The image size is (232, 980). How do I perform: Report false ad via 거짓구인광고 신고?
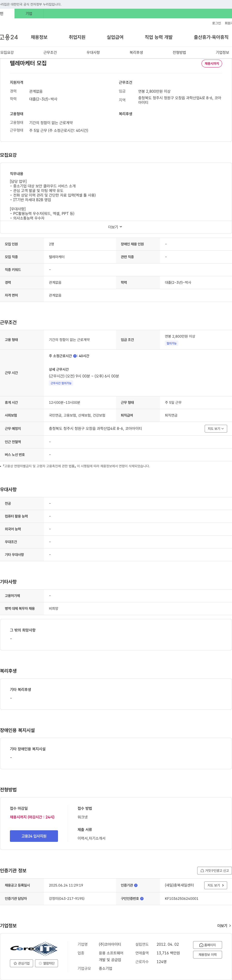[214, 870]
